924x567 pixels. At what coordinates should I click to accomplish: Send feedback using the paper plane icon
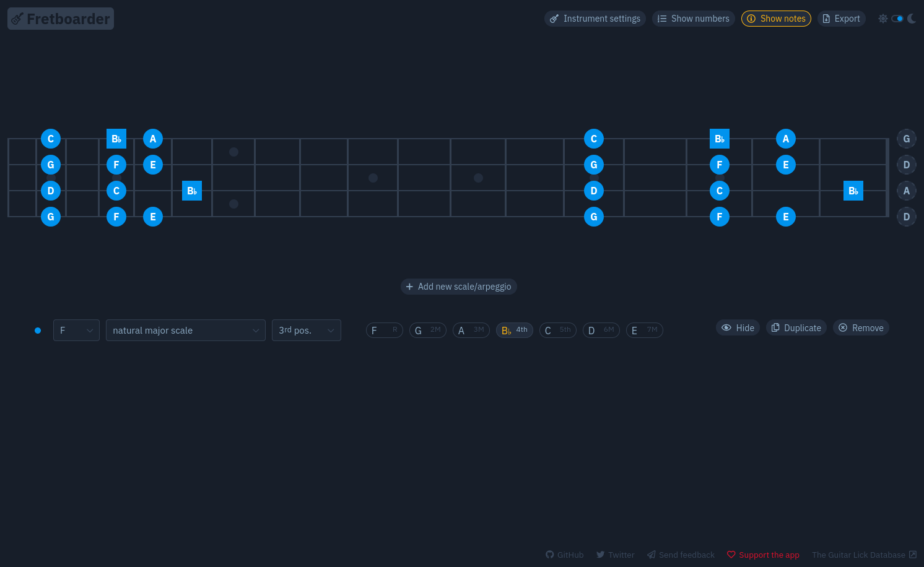651,555
